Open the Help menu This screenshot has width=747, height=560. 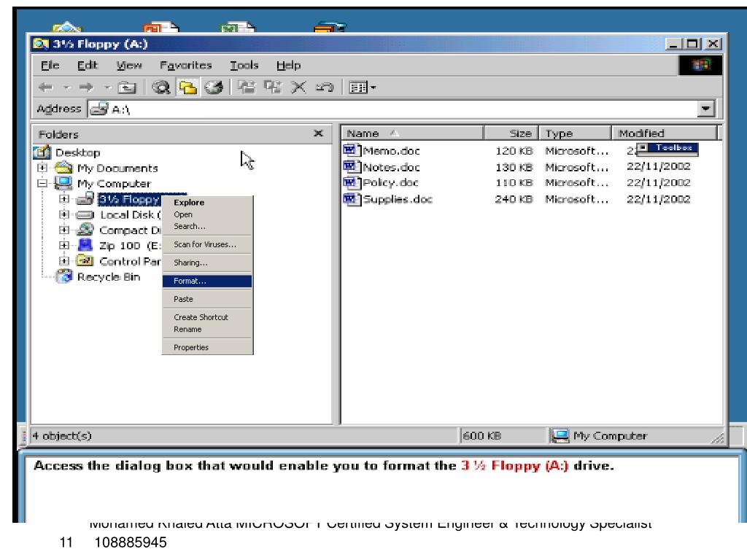click(288, 65)
